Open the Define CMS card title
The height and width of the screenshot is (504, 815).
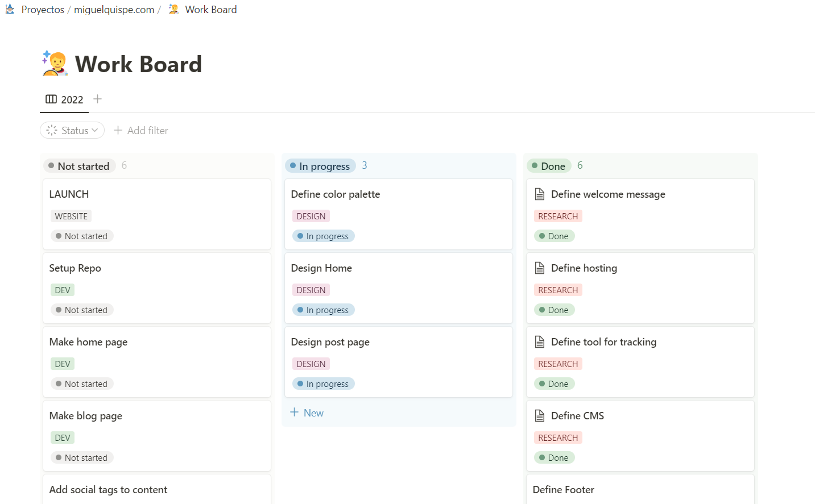pos(577,416)
